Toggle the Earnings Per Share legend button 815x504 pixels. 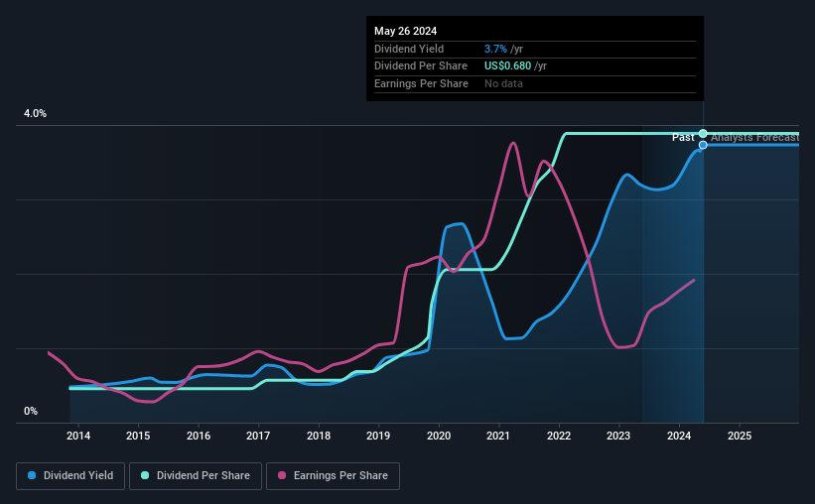333,476
